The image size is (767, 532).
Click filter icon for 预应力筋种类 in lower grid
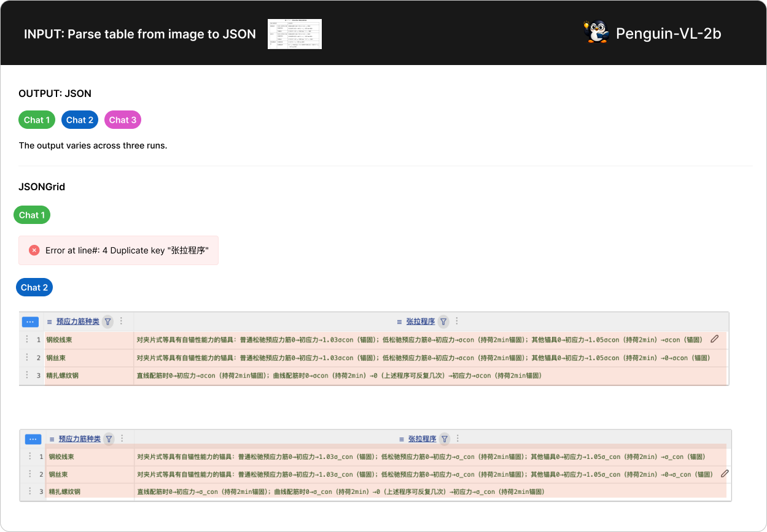[109, 439]
